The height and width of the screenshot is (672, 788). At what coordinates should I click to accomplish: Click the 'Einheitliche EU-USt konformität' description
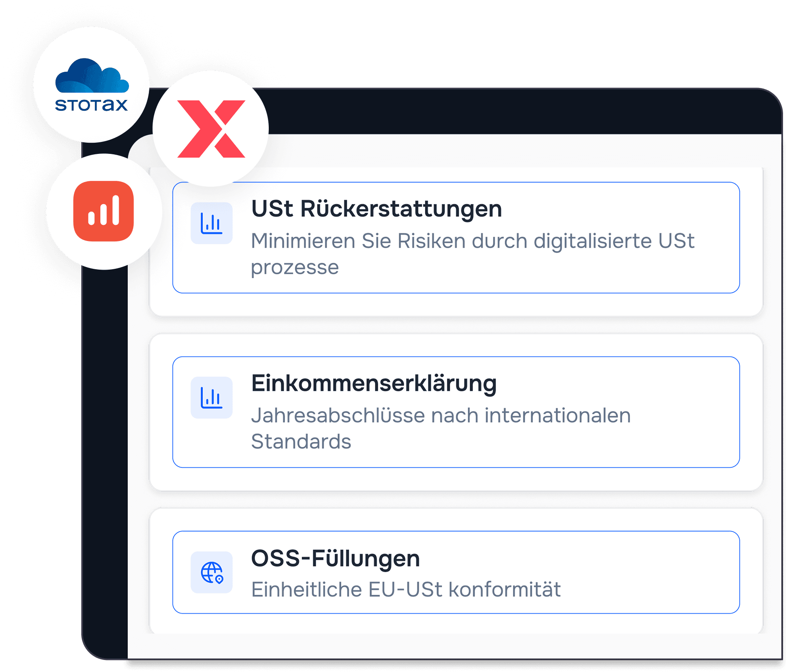tap(406, 590)
